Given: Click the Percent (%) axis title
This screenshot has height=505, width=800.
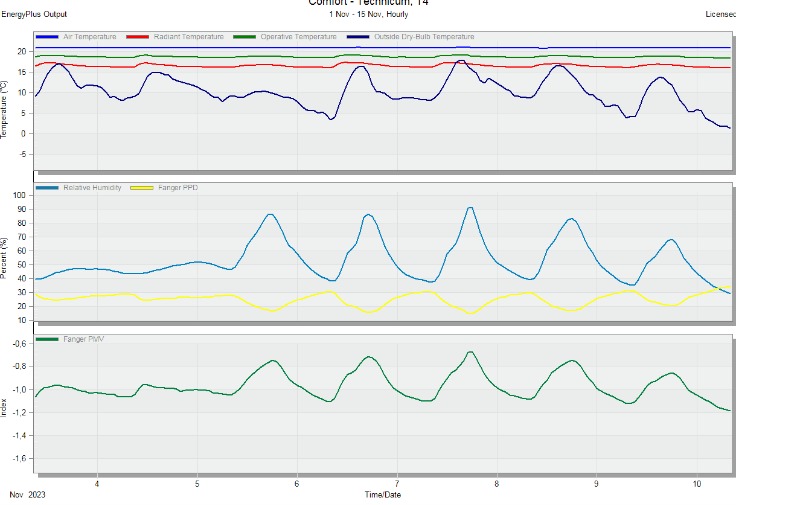Looking at the screenshot, I should tap(6, 254).
